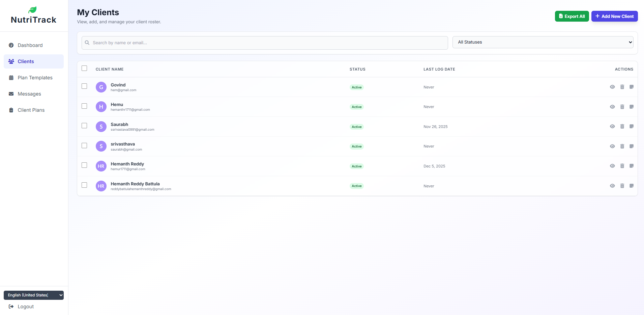Open the notes icon for Saurabh
This screenshot has height=315, width=644.
[632, 126]
